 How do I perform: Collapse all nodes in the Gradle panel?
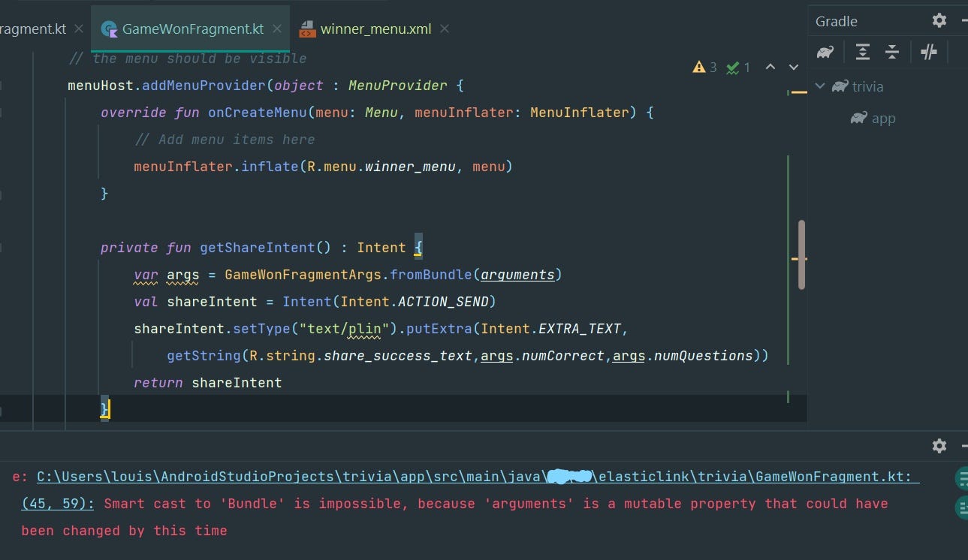892,52
